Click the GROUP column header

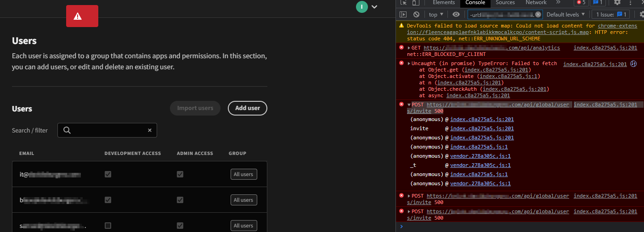pyautogui.click(x=237, y=153)
